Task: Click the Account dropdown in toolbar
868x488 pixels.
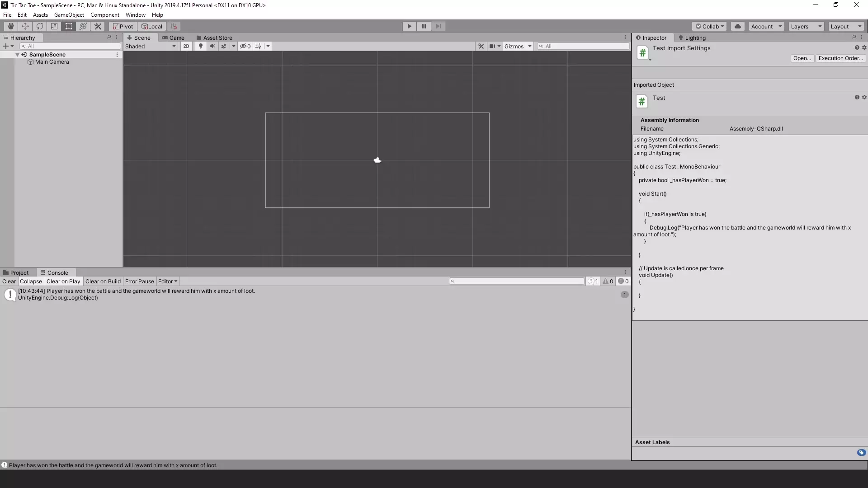Action: tap(765, 26)
